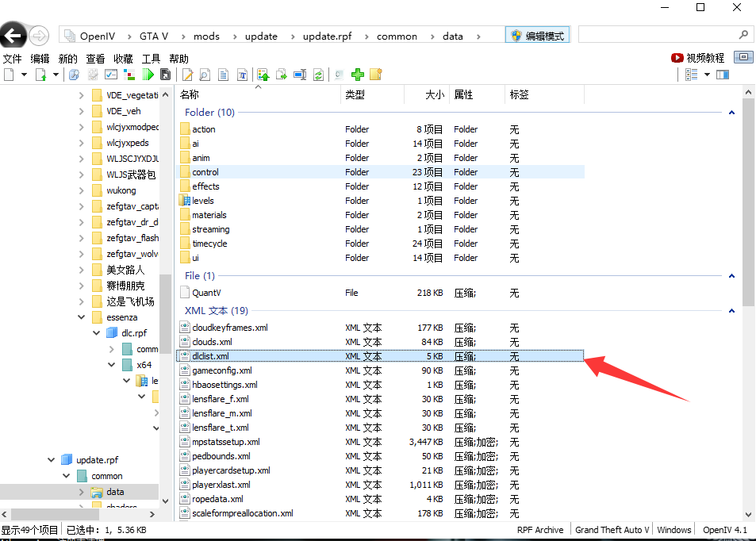Click the checkmark window toolbar icon
This screenshot has width=756, height=541.
pyautogui.click(x=111, y=75)
